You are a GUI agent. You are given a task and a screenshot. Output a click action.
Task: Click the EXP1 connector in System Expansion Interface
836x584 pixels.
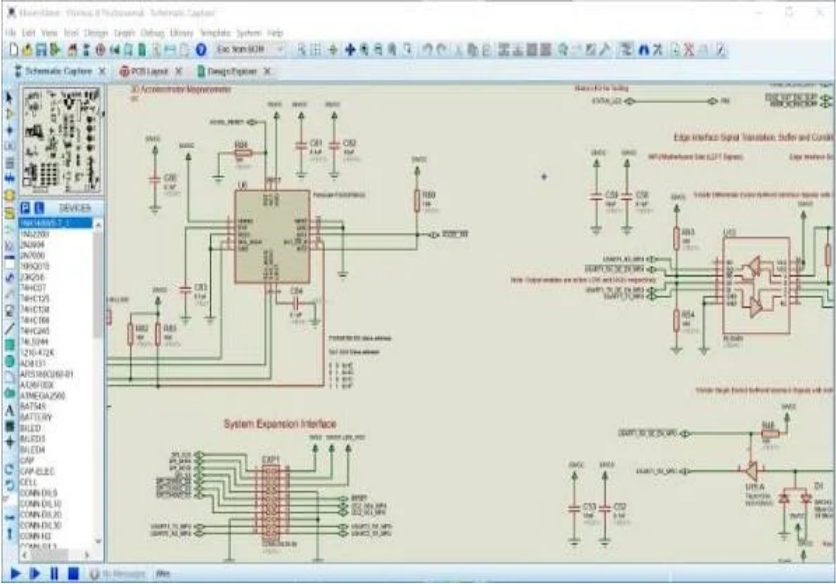pyautogui.click(x=271, y=502)
